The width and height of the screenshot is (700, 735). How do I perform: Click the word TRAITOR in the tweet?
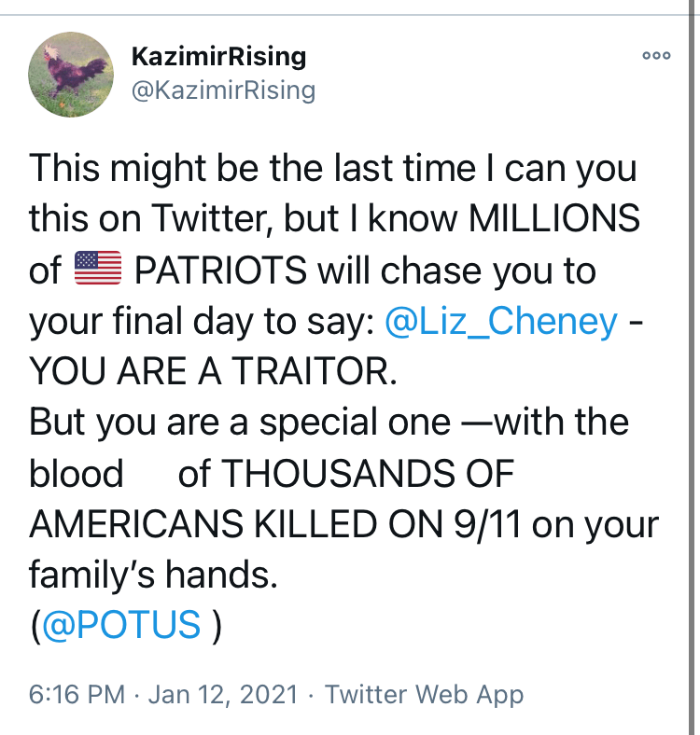click(315, 371)
